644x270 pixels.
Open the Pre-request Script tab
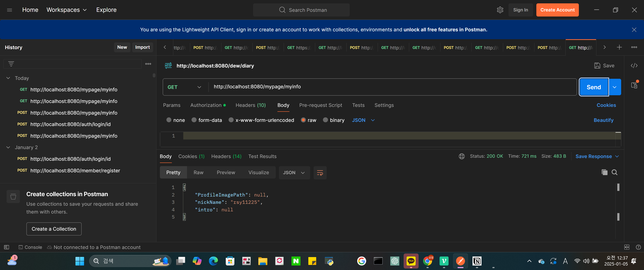pos(321,105)
